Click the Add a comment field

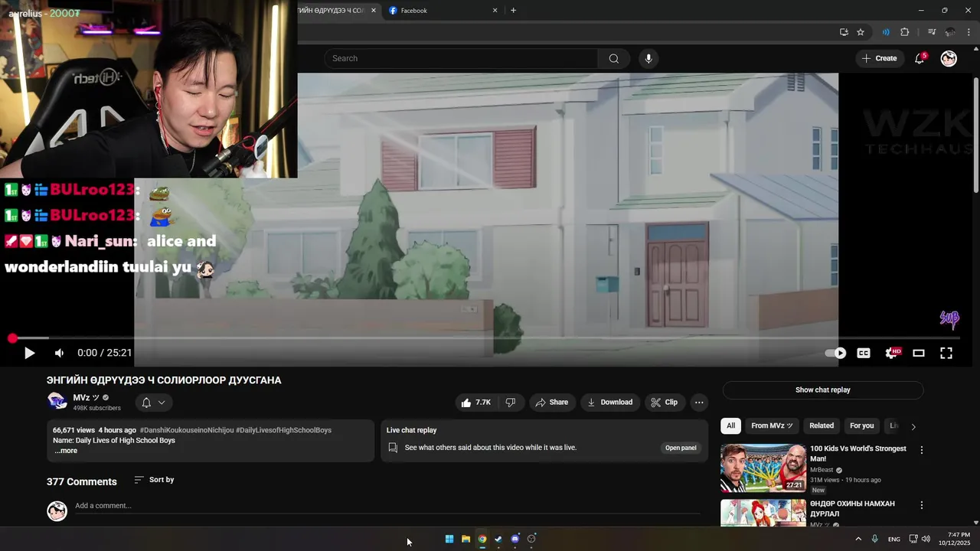click(387, 506)
